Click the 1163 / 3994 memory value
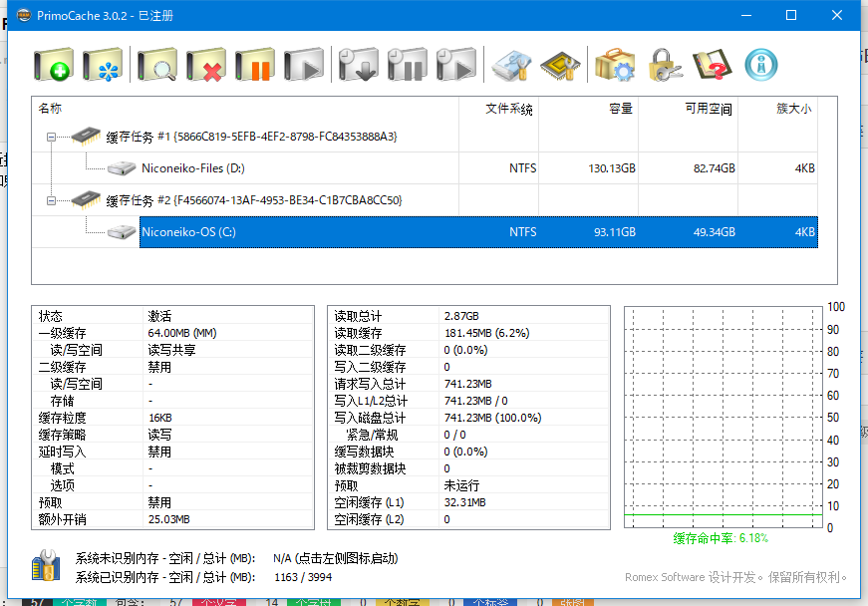This screenshot has width=868, height=606. point(303,577)
